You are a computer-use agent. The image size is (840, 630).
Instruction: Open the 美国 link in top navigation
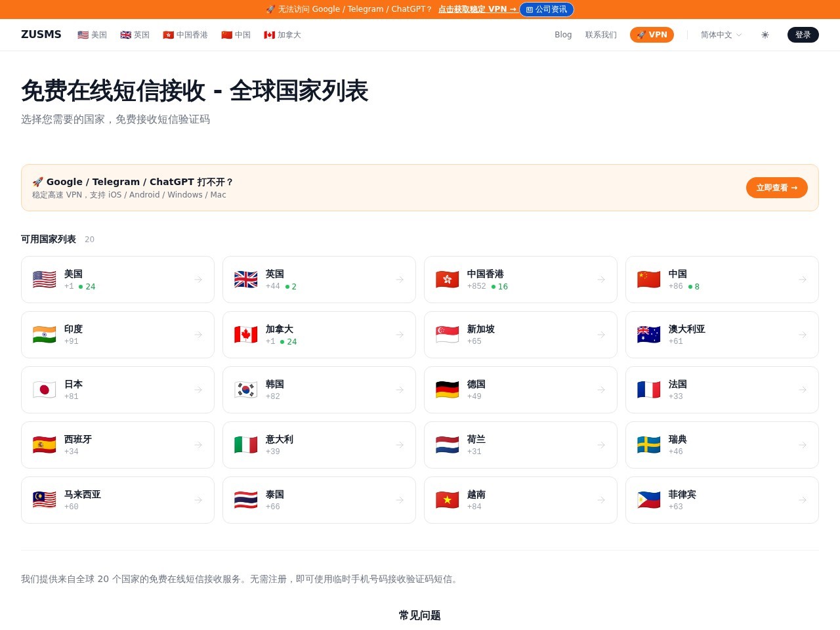(92, 35)
